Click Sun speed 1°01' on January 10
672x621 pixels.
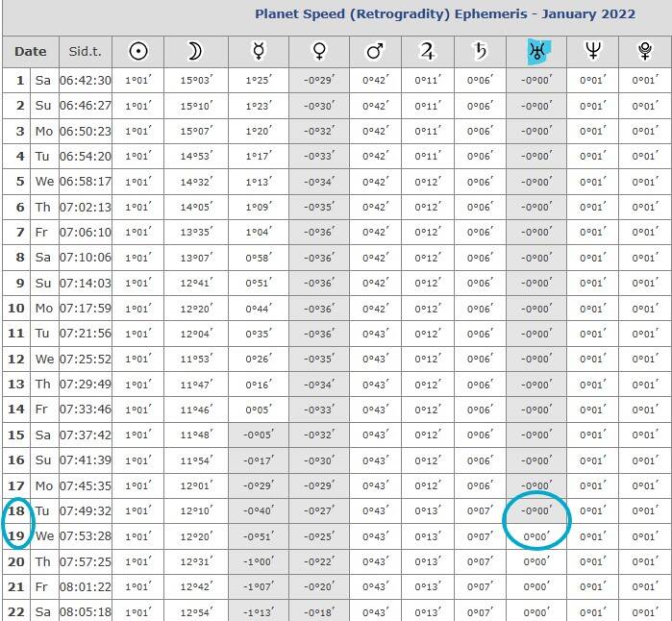tap(138, 309)
